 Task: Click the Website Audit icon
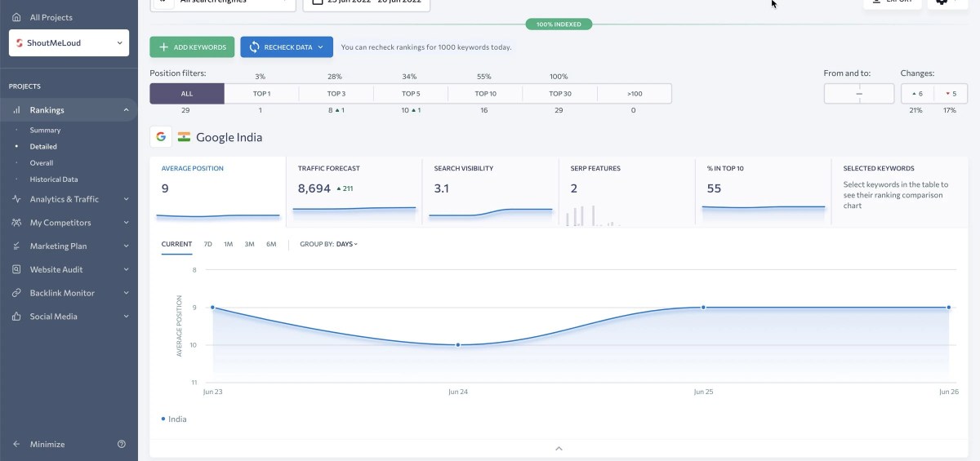pyautogui.click(x=16, y=269)
